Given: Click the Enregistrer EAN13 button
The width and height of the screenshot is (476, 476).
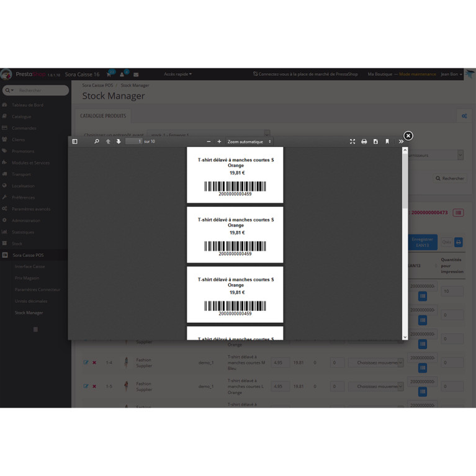Looking at the screenshot, I should click(422, 242).
